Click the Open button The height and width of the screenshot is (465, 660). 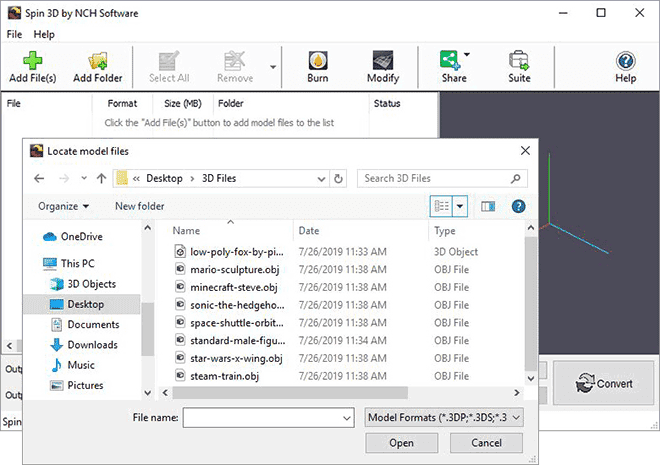[402, 443]
